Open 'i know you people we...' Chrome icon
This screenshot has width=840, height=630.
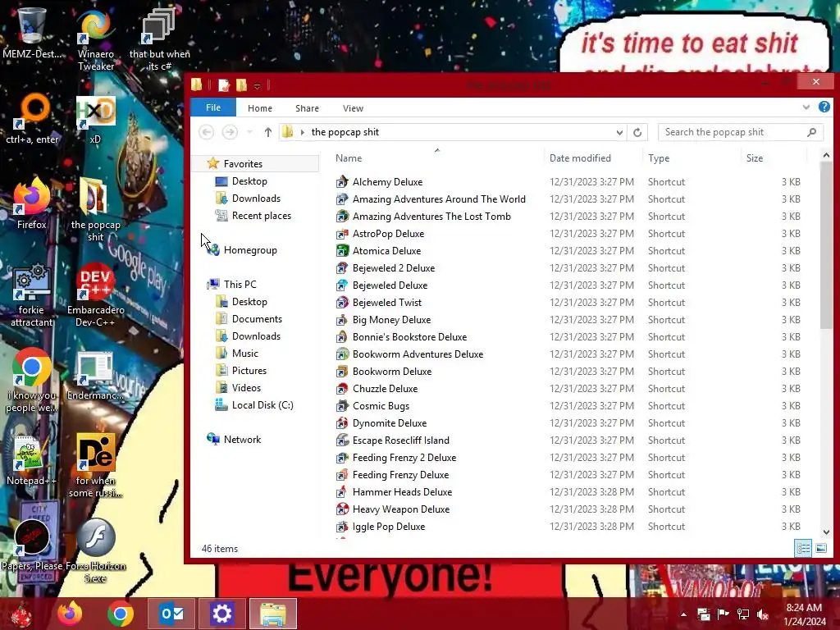click(32, 381)
